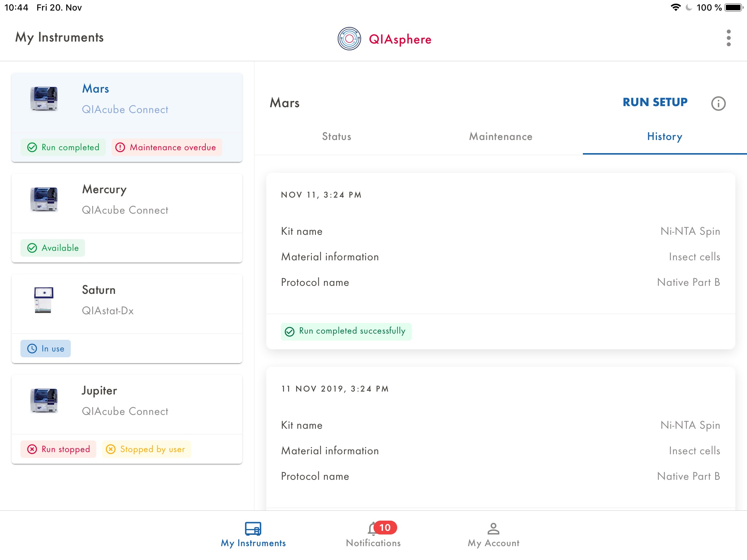
Task: Tap Run completed successfully label
Action: click(352, 331)
